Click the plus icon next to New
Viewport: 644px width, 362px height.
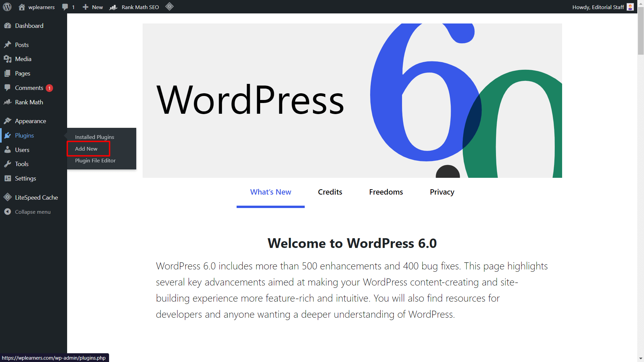pos(86,7)
